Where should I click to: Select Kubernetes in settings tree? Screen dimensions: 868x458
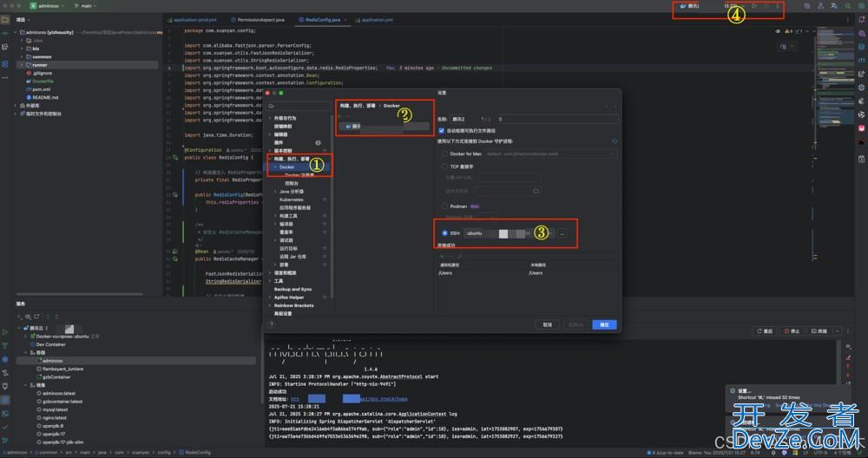coord(291,200)
